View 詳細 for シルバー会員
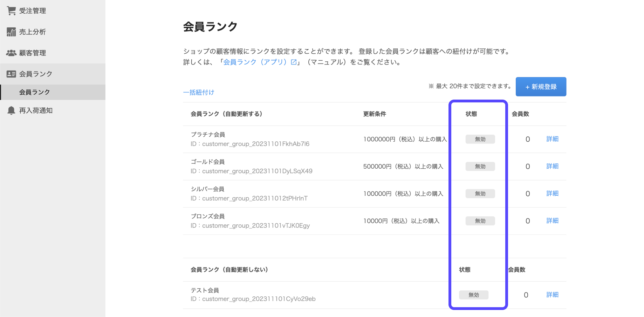 coord(552,194)
